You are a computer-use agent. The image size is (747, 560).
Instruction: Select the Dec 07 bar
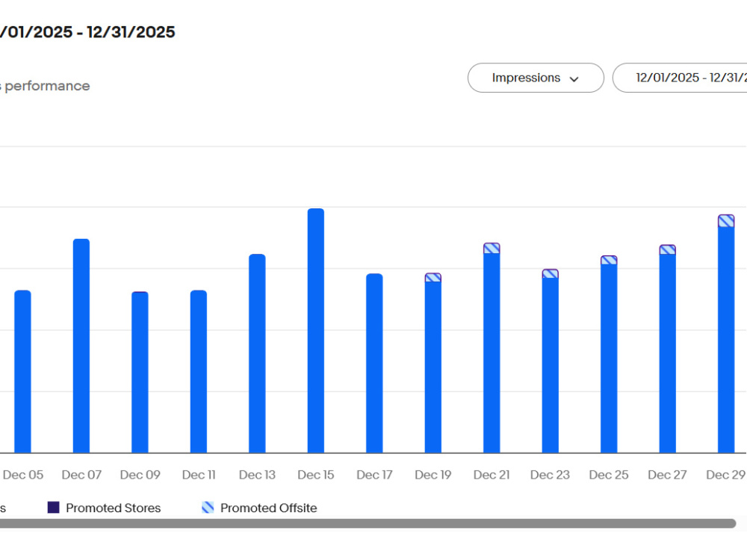81,346
